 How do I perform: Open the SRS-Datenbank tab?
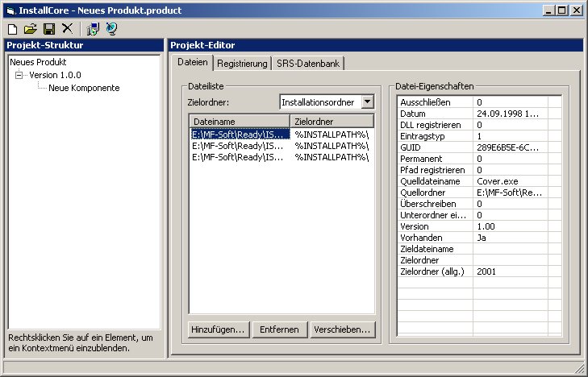click(x=308, y=64)
